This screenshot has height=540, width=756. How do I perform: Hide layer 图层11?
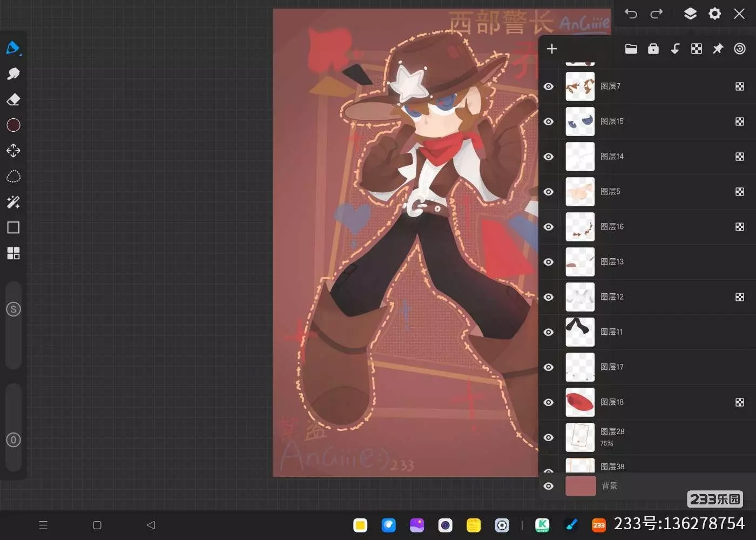(549, 332)
